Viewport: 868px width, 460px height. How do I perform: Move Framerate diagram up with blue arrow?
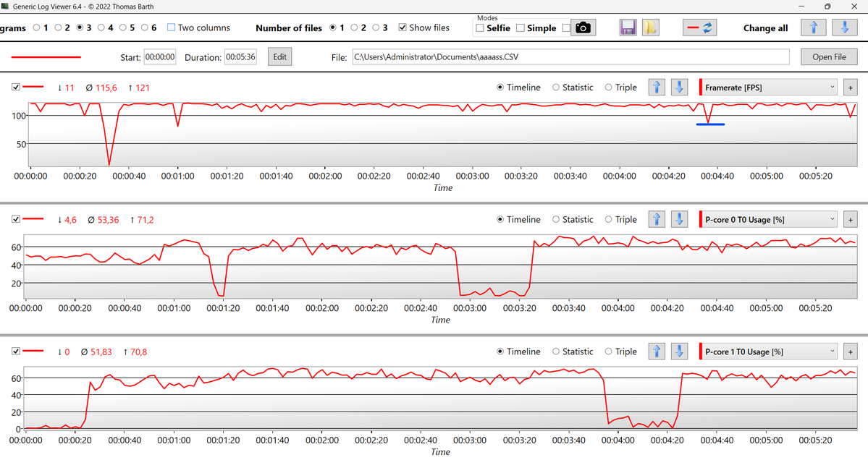coord(657,88)
